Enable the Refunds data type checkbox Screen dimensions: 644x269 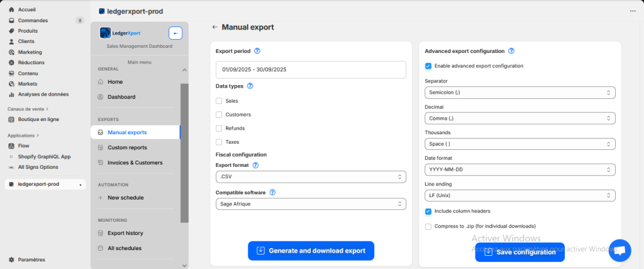219,129
